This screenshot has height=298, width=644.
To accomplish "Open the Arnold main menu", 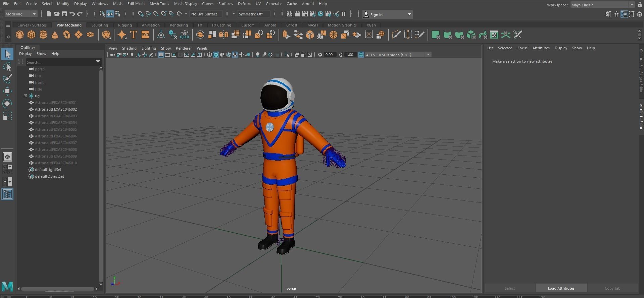I will tap(308, 4).
